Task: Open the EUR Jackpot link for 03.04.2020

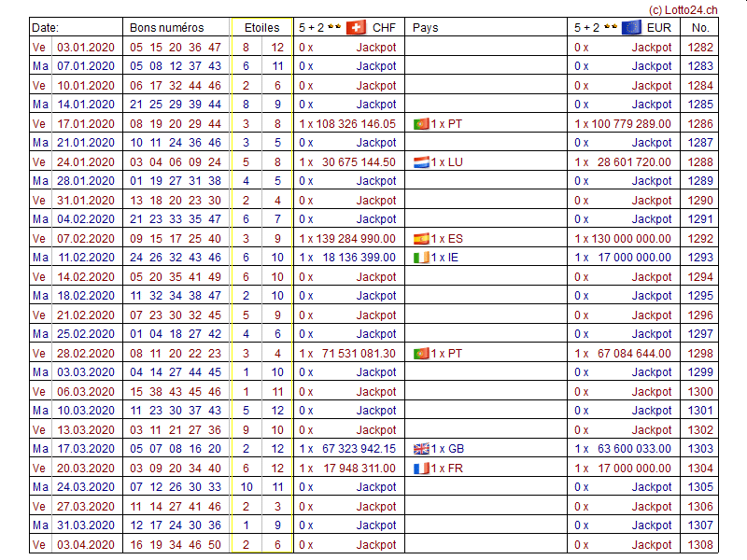Action: coord(652,545)
